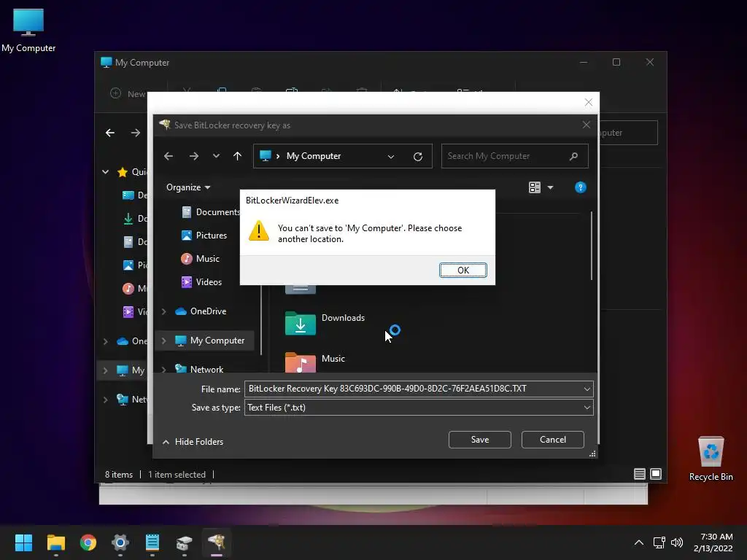Close the white BitLocker wizard window
The image size is (747, 560).
click(x=589, y=102)
